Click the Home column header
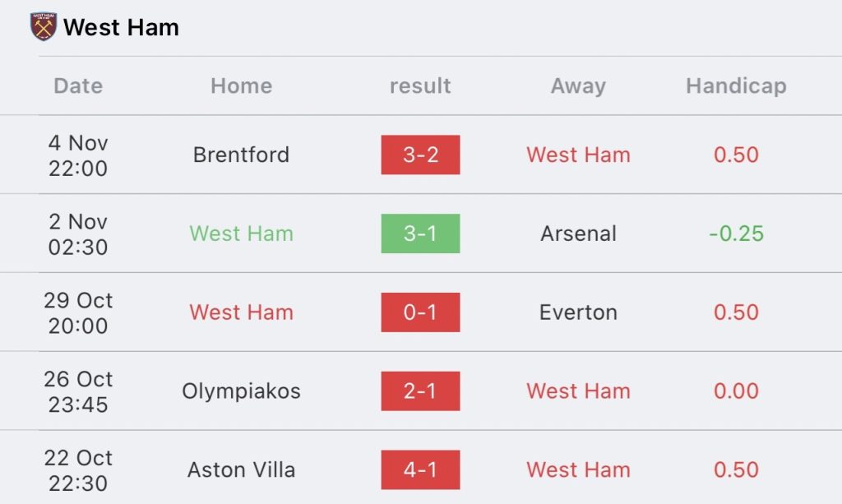The image size is (842, 504). pos(241,86)
